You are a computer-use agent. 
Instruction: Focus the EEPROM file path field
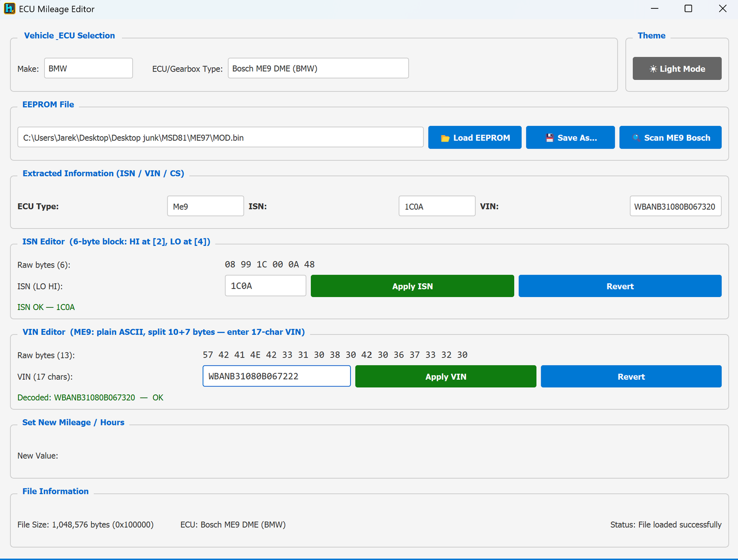pos(220,137)
